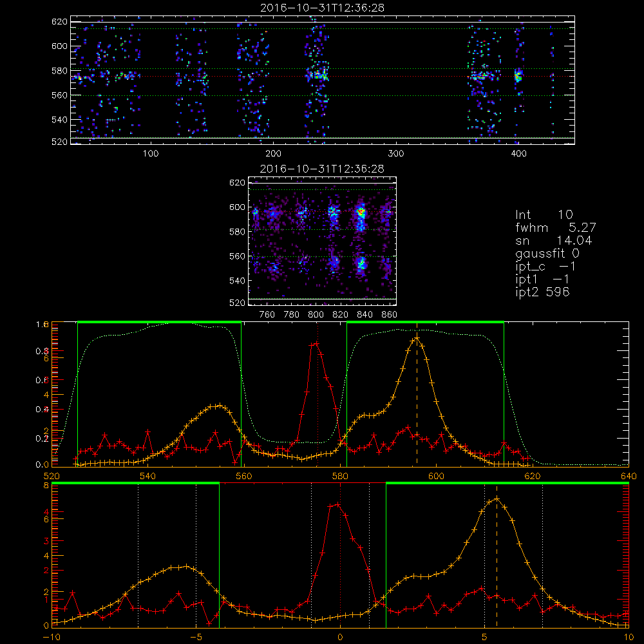Click the x-axis label 200 on the top image
Viewport: 644px width, 644px height.
273,154
